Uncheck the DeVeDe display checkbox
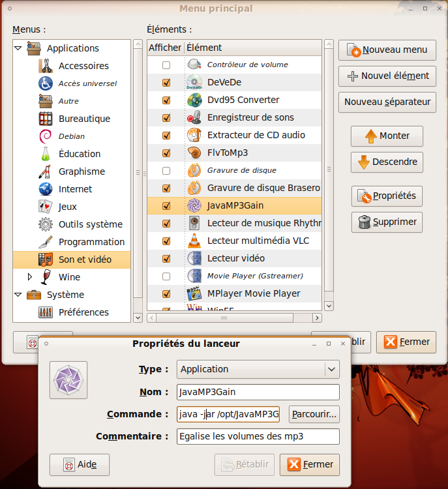Image resolution: width=448 pixels, height=489 pixels. coord(166,83)
